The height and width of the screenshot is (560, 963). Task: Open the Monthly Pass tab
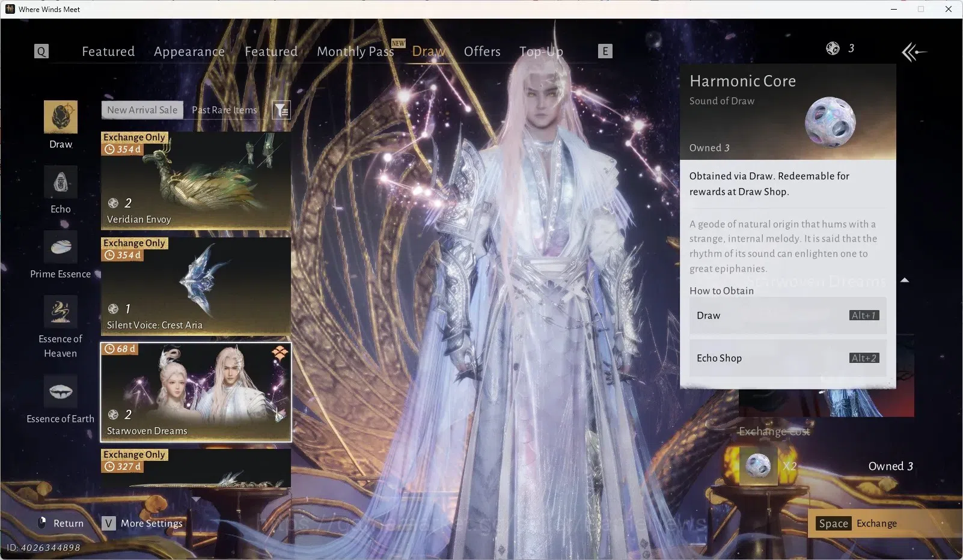coord(355,52)
